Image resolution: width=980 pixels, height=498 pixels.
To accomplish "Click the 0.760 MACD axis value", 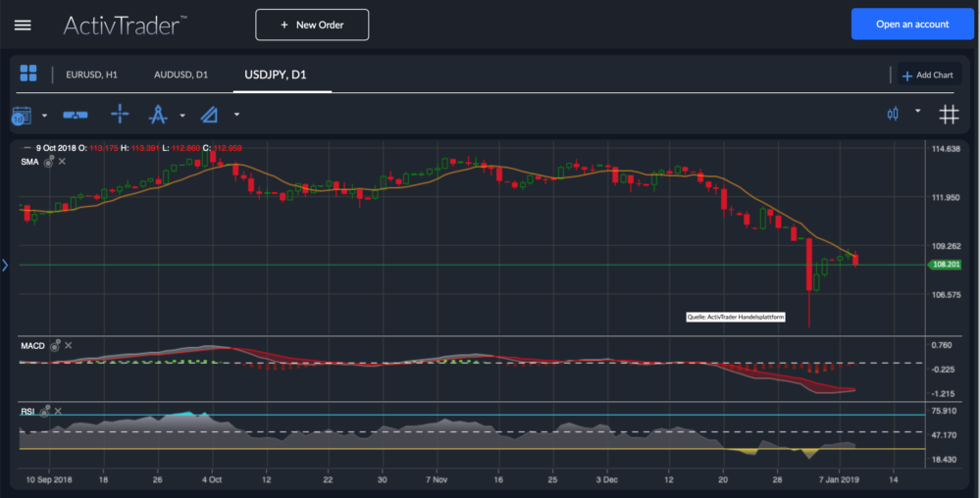I will (x=941, y=345).
